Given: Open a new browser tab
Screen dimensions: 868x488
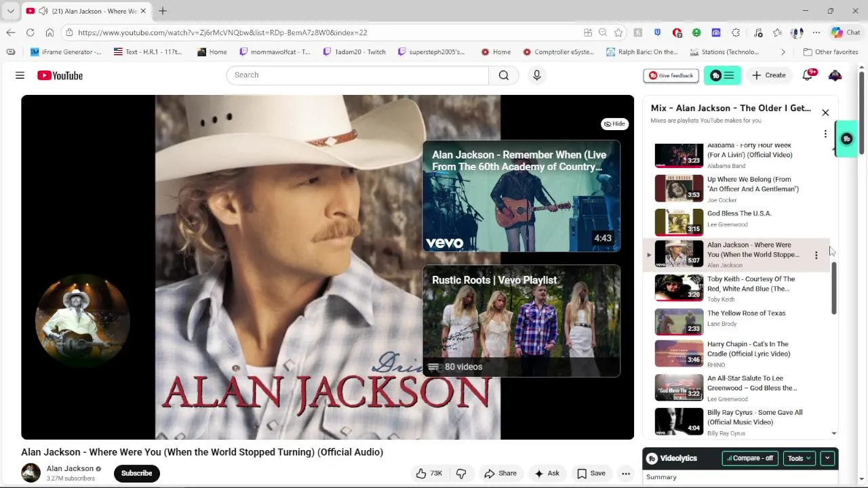Looking at the screenshot, I should tap(163, 11).
